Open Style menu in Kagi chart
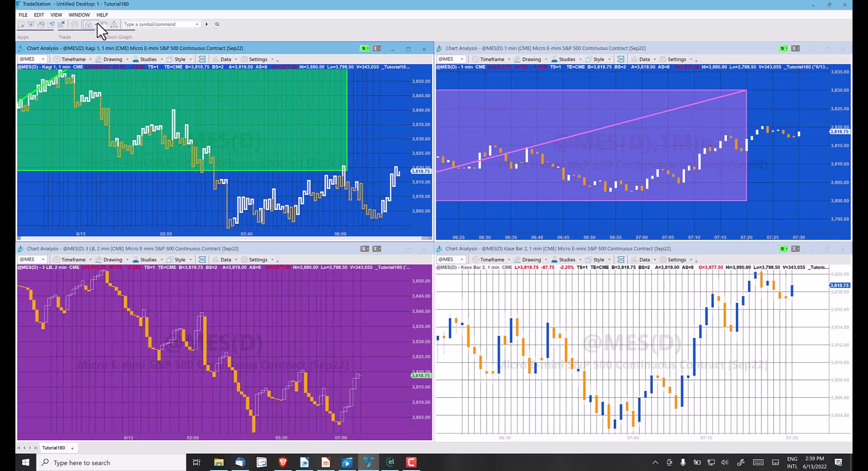The width and height of the screenshot is (868, 471). coord(179,59)
